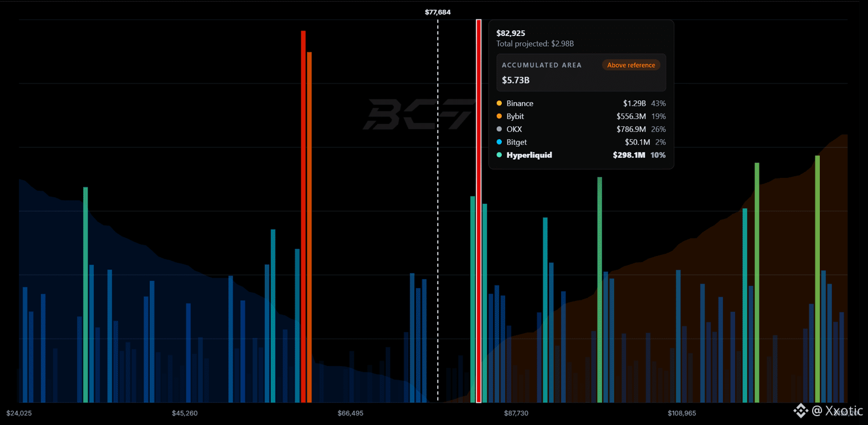Click the $45,260 x-axis label

tap(184, 413)
